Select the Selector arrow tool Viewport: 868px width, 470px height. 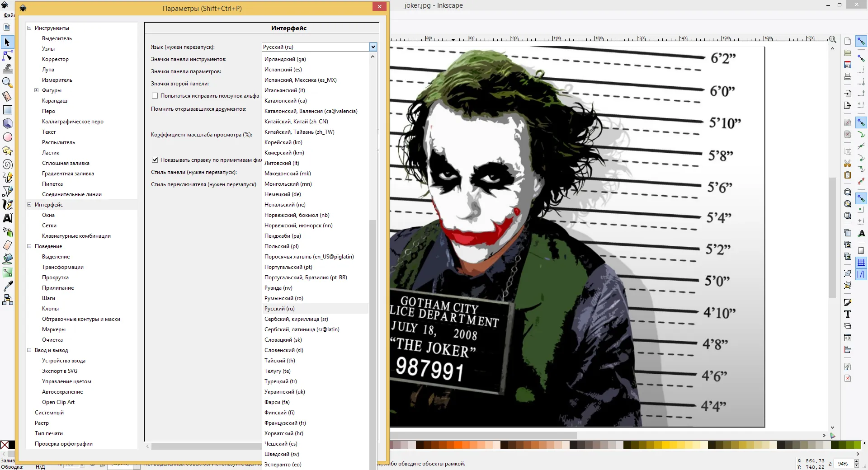[7, 42]
